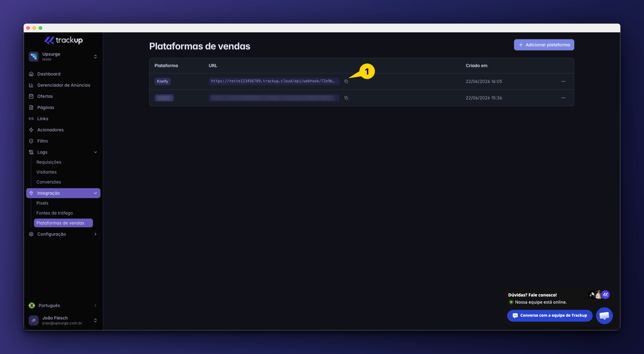The image size is (644, 354).
Task: Copy the Kiwify webhook URL
Action: click(346, 81)
